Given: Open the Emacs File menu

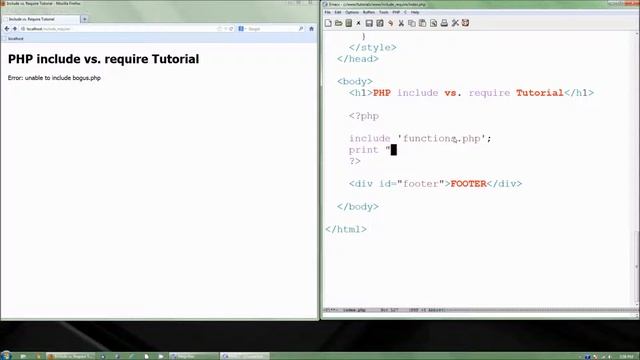Looking at the screenshot, I should click(x=328, y=12).
